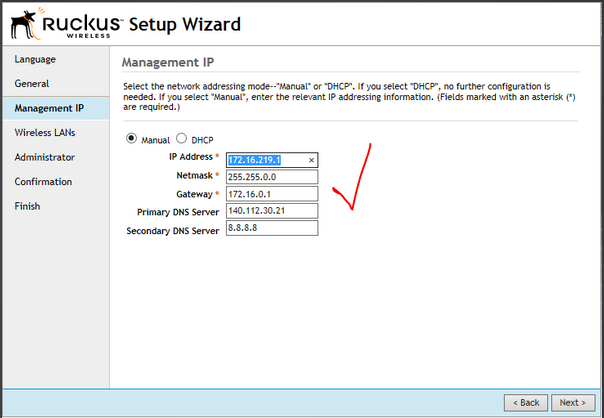Screen dimensions: 604x418
Task: Click the Gateway label
Action: tap(195, 194)
